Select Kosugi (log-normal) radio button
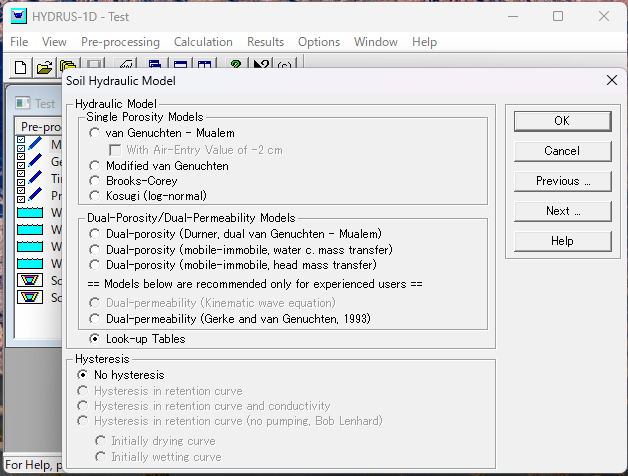628x476 pixels. pyautogui.click(x=95, y=196)
